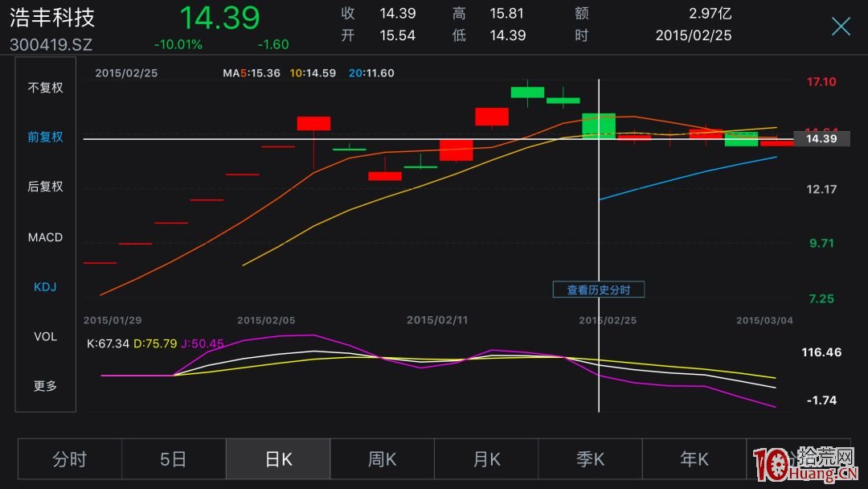This screenshot has height=489, width=868.
Task: Switch to the 分时 intraday tab
Action: point(70,459)
